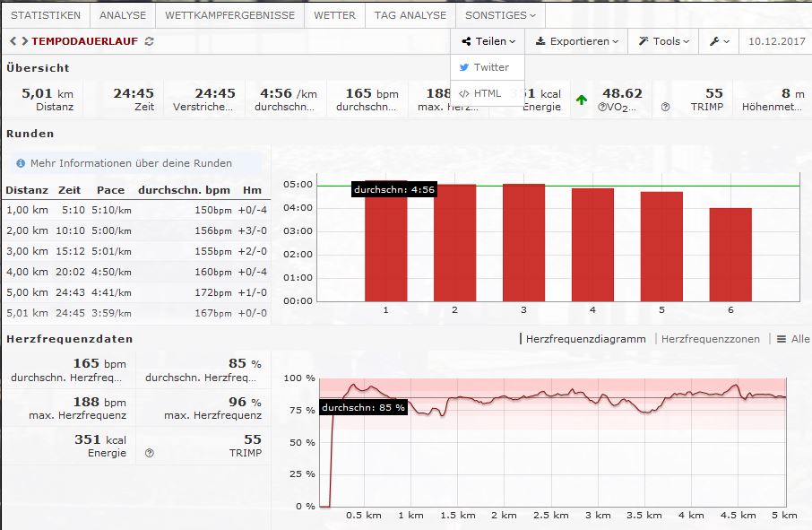The width and height of the screenshot is (812, 530).
Task: Expand the Sonstiges menu
Action: click(500, 15)
